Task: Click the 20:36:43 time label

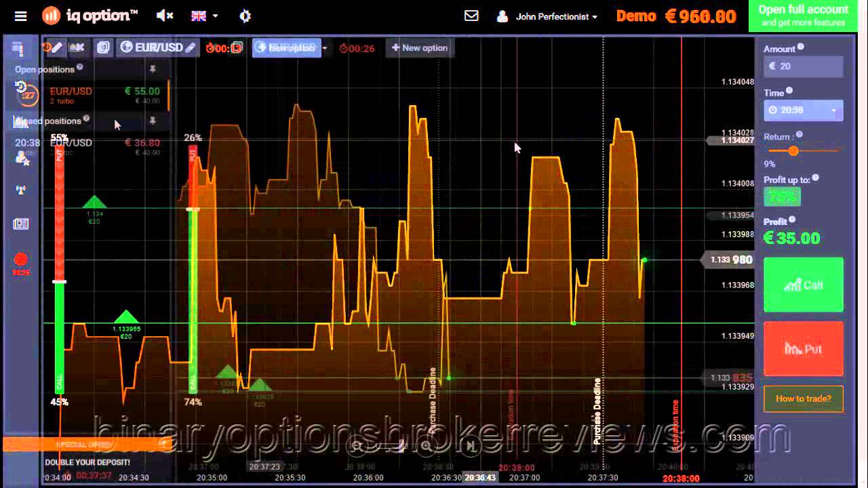Action: click(480, 478)
